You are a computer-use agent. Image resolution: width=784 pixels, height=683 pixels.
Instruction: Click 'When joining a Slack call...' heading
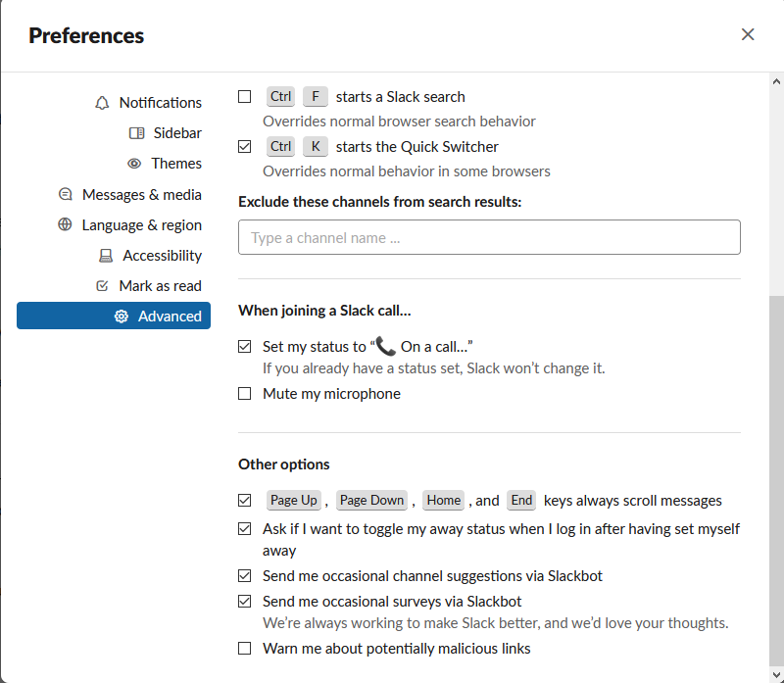click(324, 311)
